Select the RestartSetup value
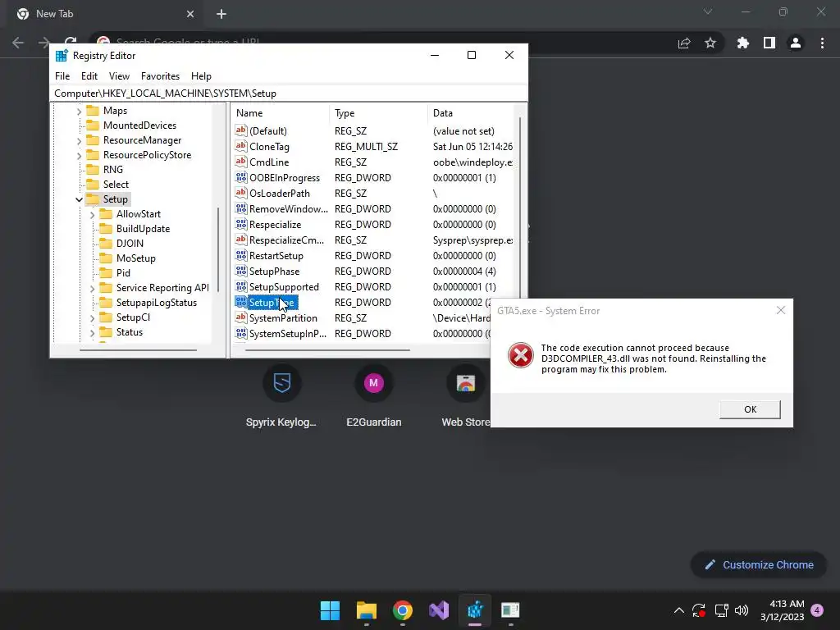The height and width of the screenshot is (630, 840). (276, 256)
